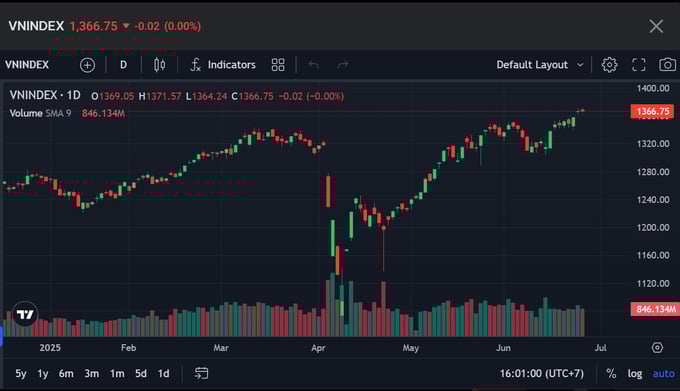Open the indicator templates grid icon

[278, 65]
